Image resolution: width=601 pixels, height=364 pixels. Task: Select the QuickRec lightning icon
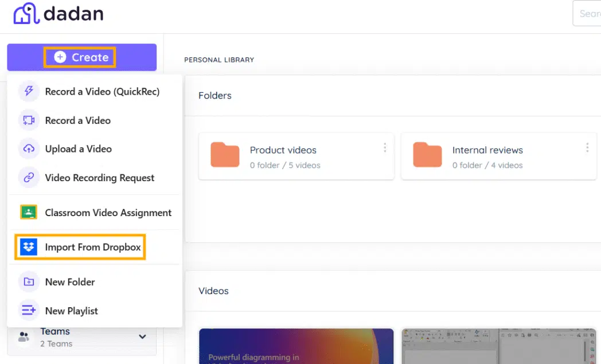coord(29,92)
